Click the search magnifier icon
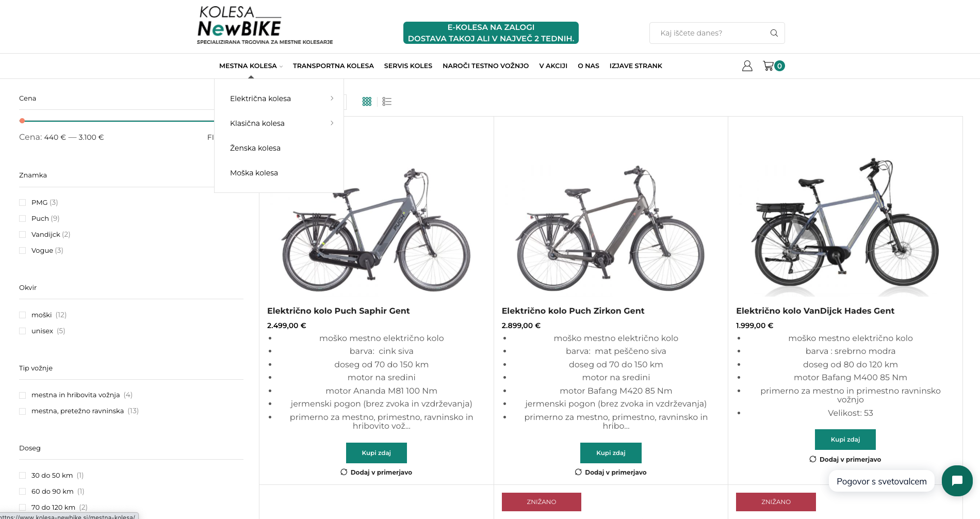Image resolution: width=980 pixels, height=519 pixels. [x=774, y=33]
